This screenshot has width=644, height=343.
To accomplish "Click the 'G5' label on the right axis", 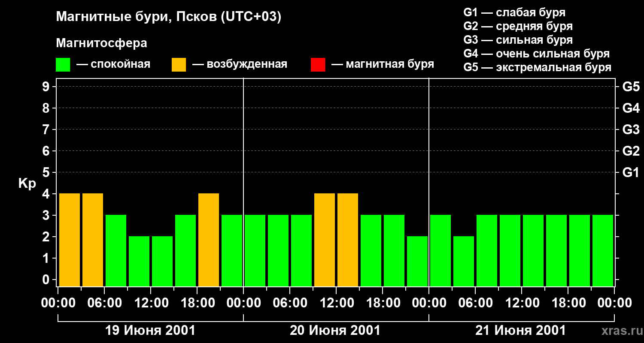I will tap(631, 87).
